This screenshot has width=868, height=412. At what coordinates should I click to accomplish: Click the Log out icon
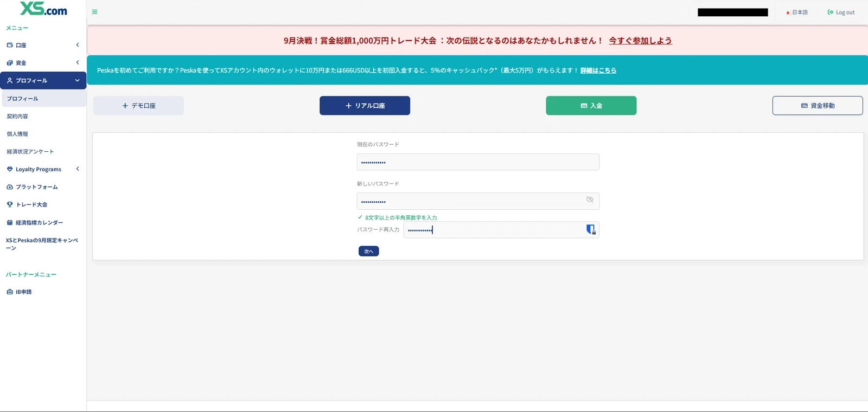[830, 12]
